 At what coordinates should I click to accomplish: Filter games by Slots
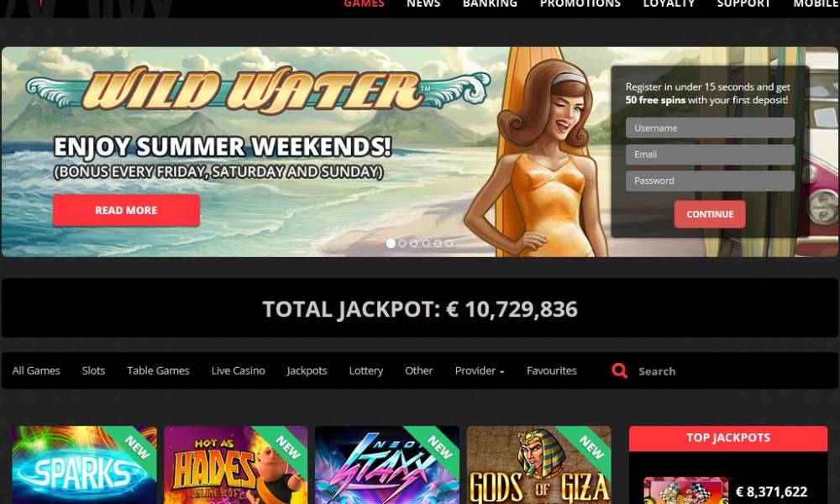[x=93, y=370]
